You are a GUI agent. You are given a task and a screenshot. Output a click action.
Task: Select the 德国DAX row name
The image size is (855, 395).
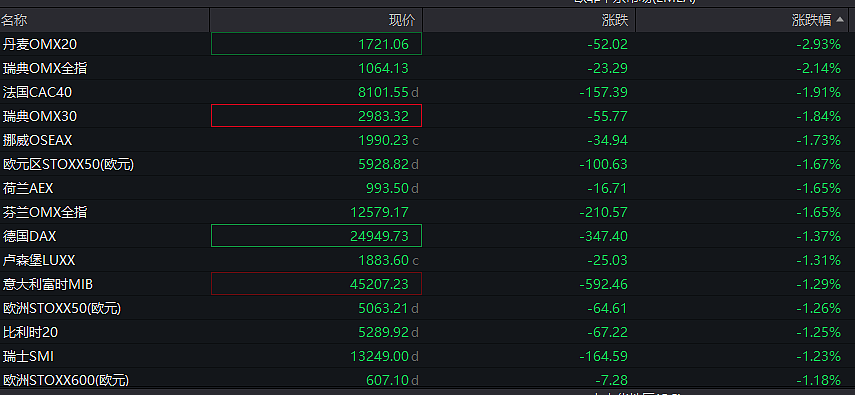29,236
